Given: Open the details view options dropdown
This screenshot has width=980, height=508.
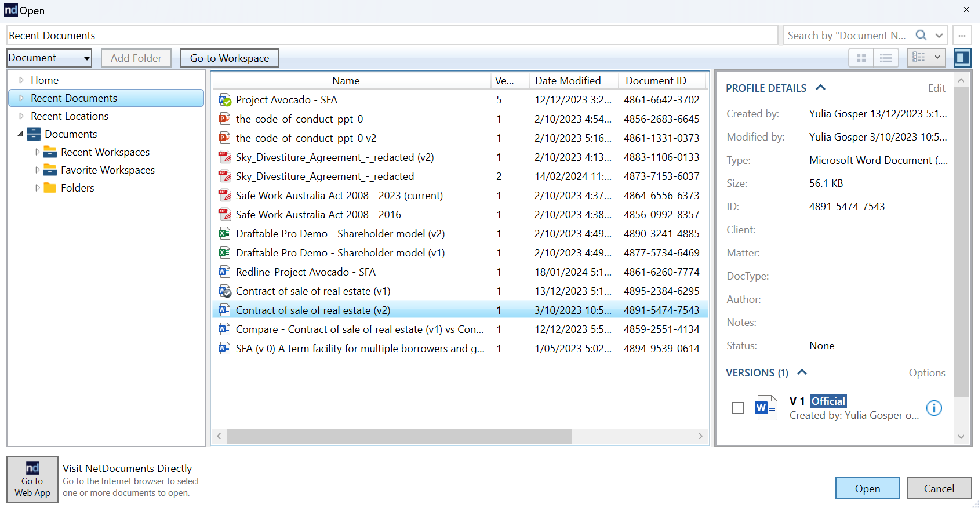Looking at the screenshot, I should [x=937, y=58].
